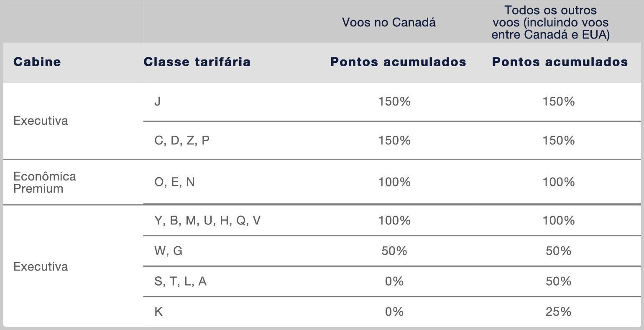Click the Classe tarifária column header
Image resolution: width=644 pixels, height=330 pixels.
coord(197,62)
